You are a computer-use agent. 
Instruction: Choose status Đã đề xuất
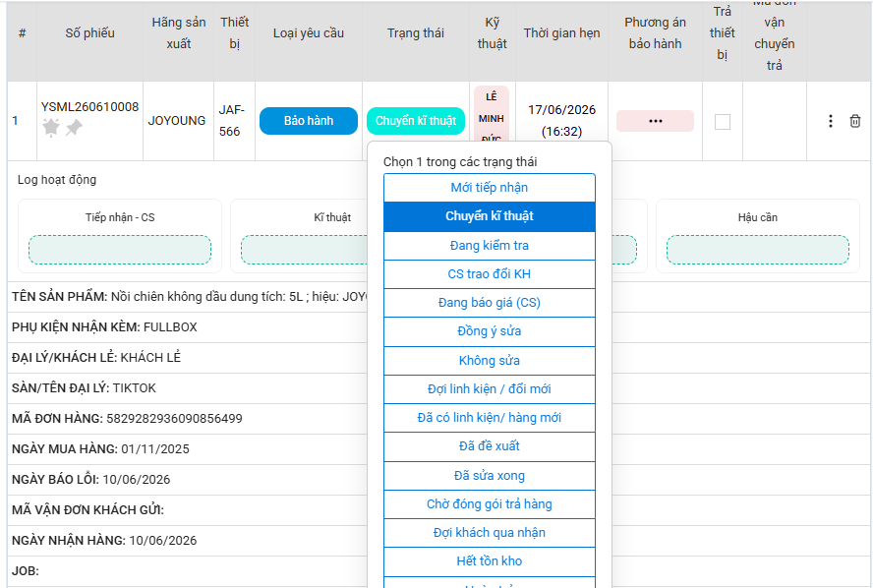click(x=490, y=446)
